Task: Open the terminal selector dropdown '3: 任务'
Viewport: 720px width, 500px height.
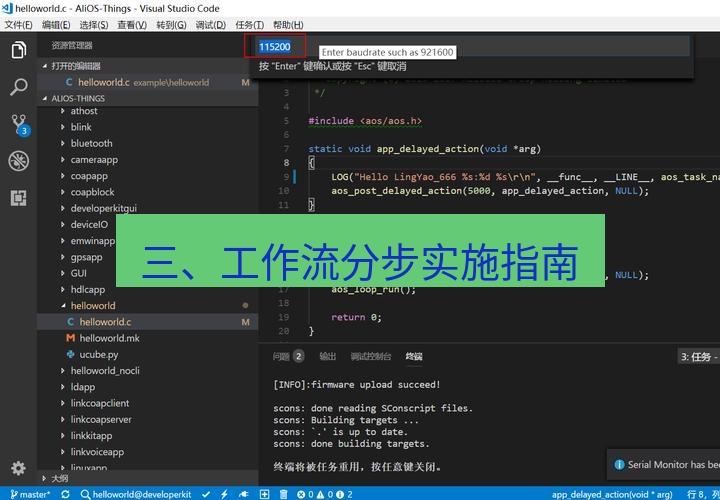Action: [x=699, y=357]
